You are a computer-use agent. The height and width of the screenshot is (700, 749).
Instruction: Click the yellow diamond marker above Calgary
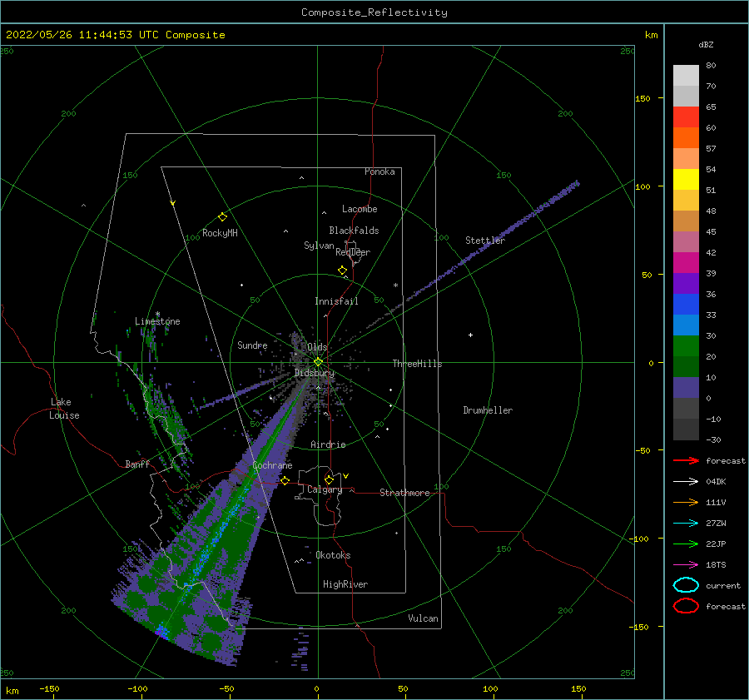(x=329, y=479)
